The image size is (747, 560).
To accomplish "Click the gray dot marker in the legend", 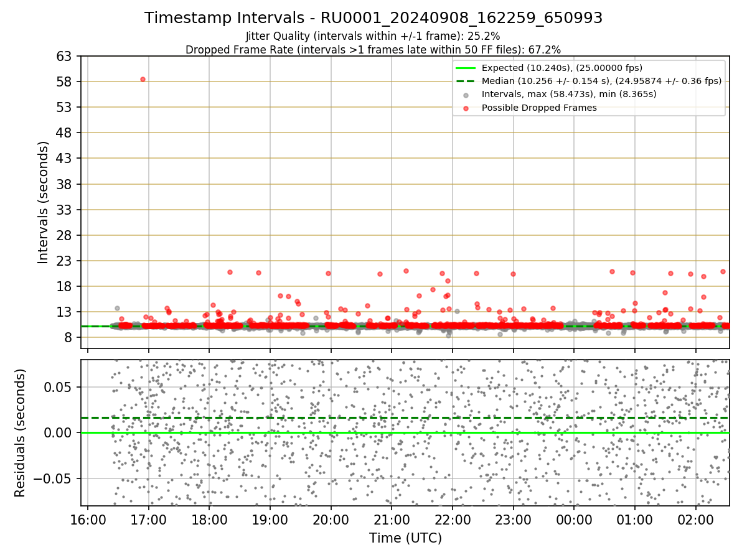I will (466, 95).
